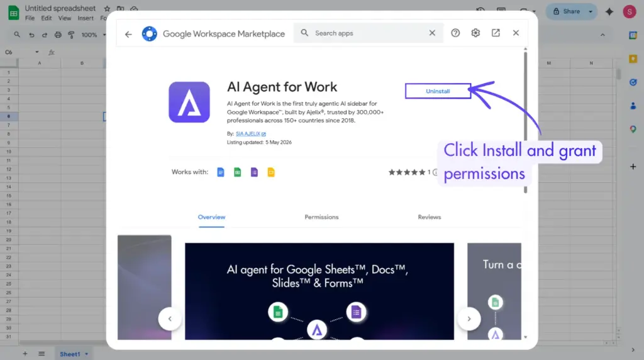The image size is (644, 360).
Task: Select column N header
Action: (591, 63)
